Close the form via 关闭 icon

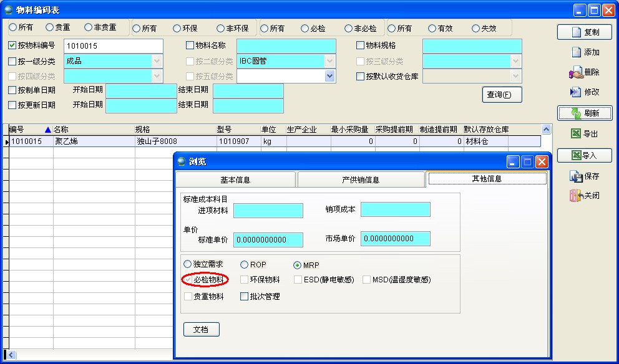pyautogui.click(x=584, y=196)
